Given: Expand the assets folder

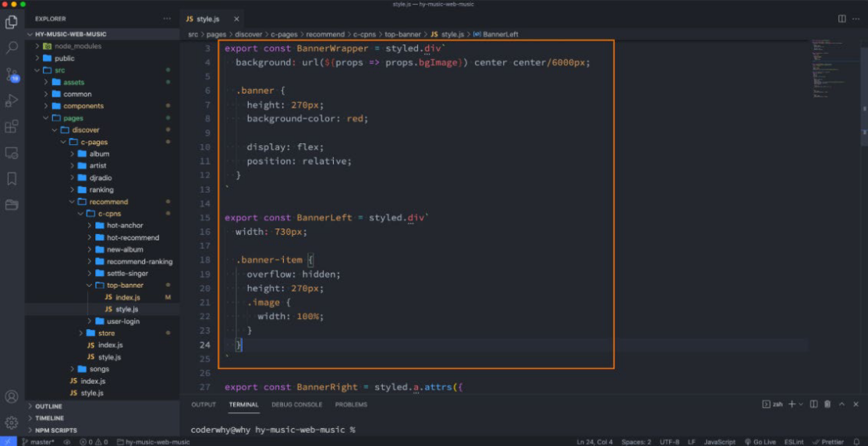Looking at the screenshot, I should click(102, 82).
